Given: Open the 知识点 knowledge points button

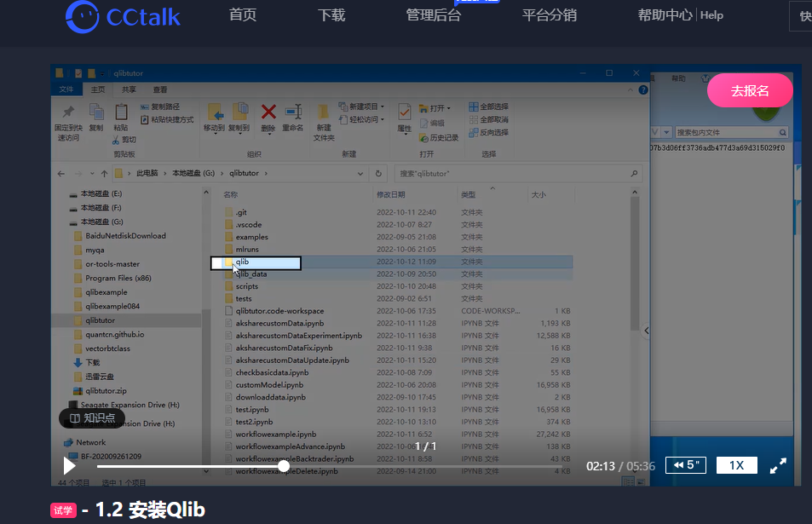Looking at the screenshot, I should pyautogui.click(x=92, y=417).
